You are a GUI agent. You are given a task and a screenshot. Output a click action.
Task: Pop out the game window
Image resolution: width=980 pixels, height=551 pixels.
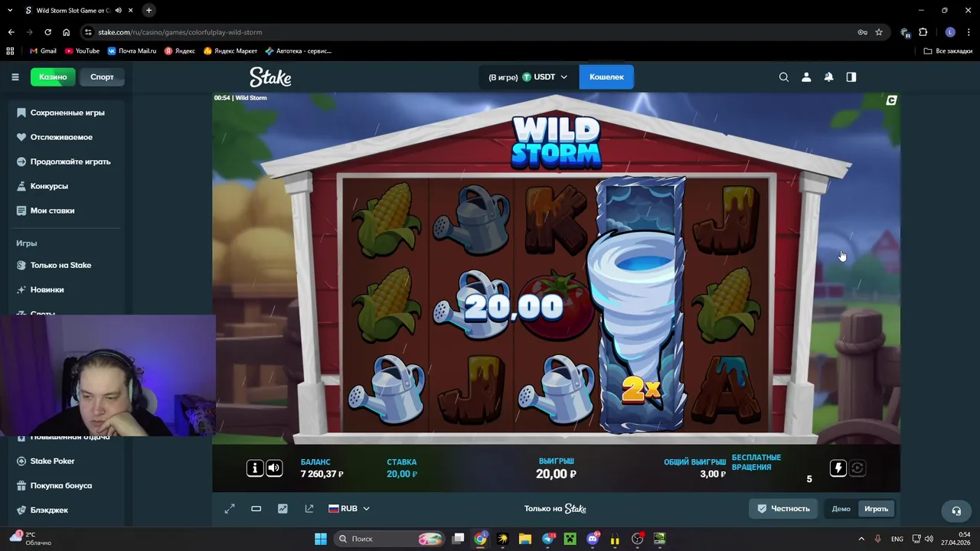[x=309, y=509]
